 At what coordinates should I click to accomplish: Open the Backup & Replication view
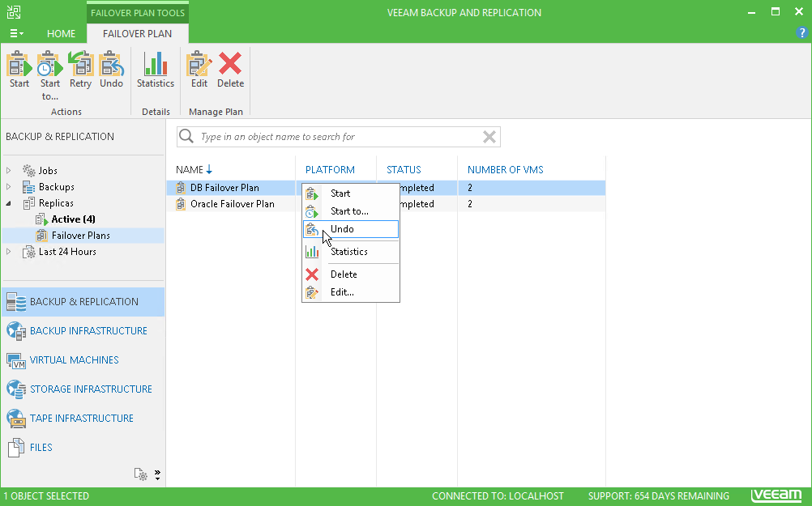point(83,302)
